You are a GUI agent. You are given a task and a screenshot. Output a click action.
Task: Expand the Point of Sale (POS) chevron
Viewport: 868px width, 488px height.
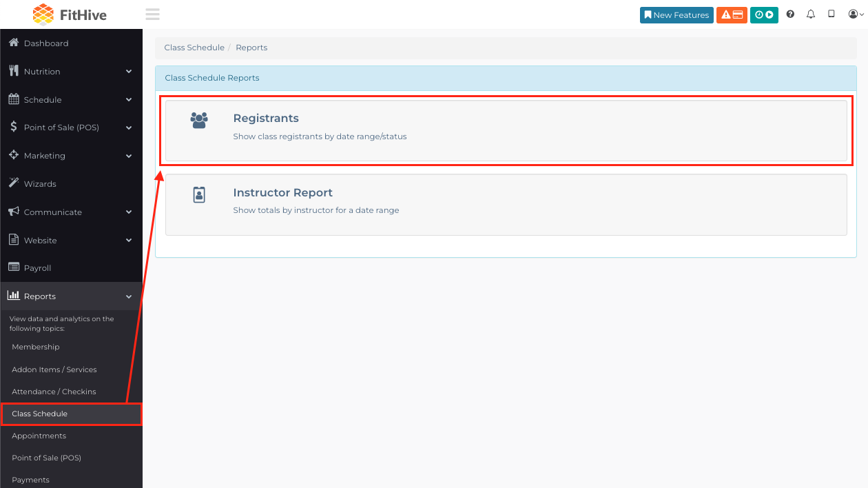pos(129,128)
